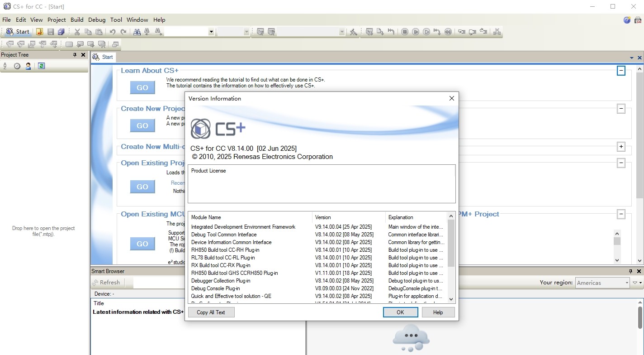The height and width of the screenshot is (355, 644).
Task: Expand the Create New Multi-core Project section
Action: [x=621, y=147]
